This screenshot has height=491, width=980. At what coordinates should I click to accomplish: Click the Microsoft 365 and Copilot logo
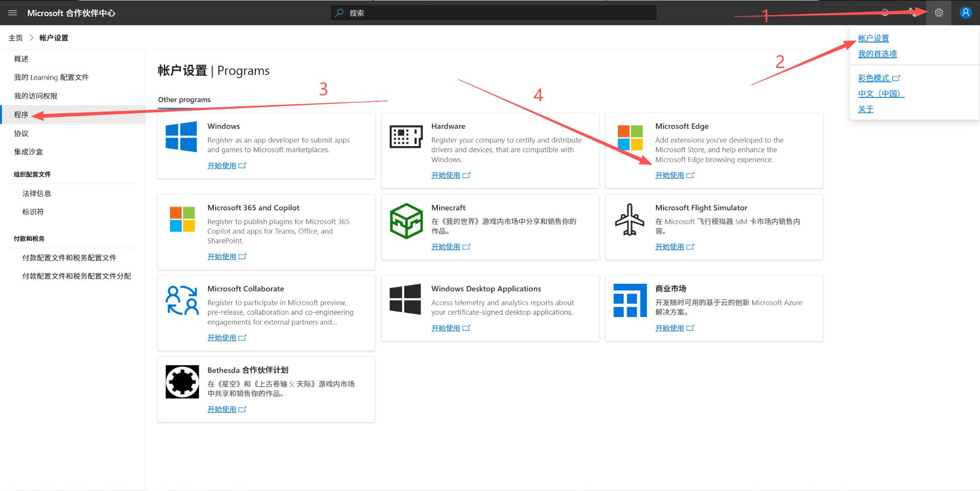(x=182, y=219)
